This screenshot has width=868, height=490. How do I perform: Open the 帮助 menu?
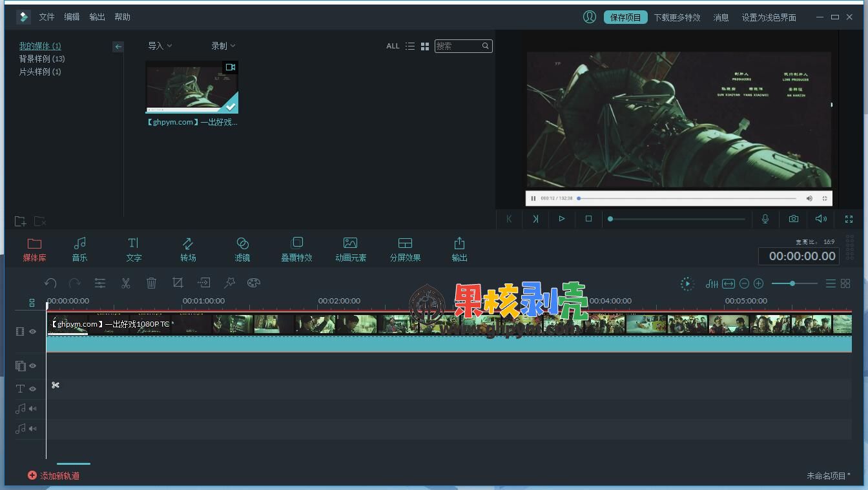[122, 17]
